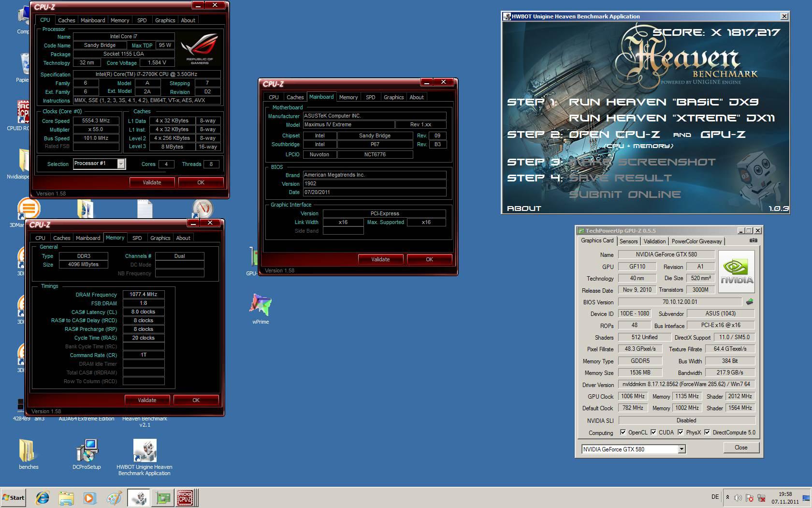812x508 pixels.
Task: Launch Windows Media Player from the taskbar
Action: [90, 498]
